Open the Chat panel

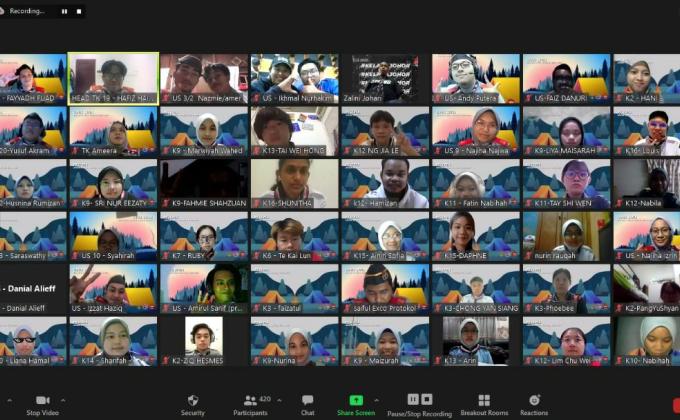pyautogui.click(x=307, y=400)
